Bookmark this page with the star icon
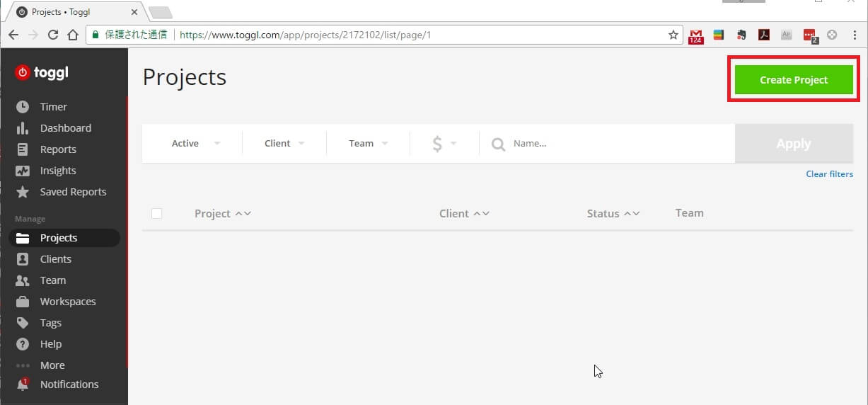 tap(673, 35)
